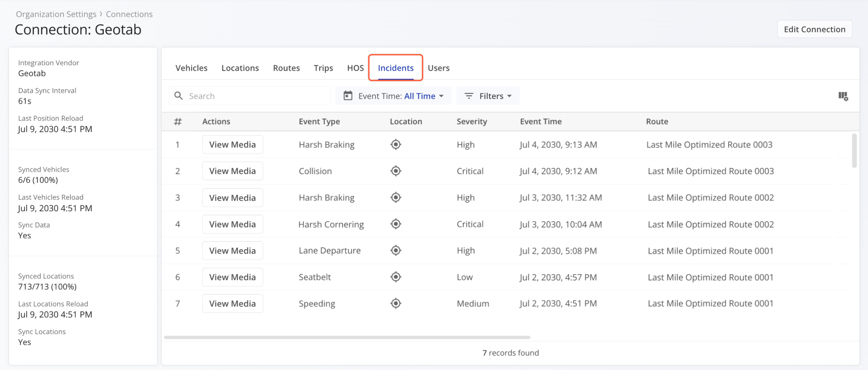Image resolution: width=868 pixels, height=370 pixels.
Task: View Media for Harsh Braking on Jul 3
Action: [232, 198]
